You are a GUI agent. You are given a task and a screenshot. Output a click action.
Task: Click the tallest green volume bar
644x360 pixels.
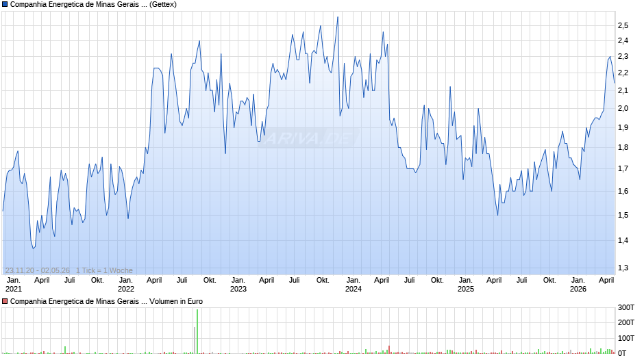coord(197,331)
